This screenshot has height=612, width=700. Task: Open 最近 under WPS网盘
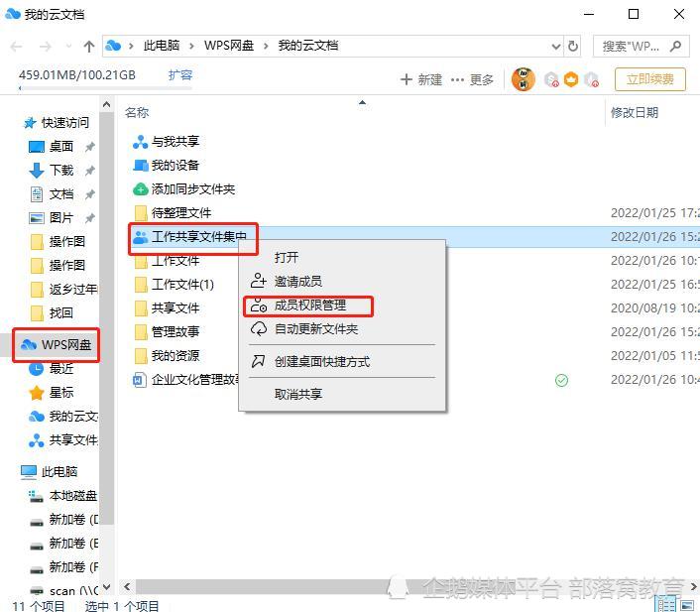tap(61, 369)
